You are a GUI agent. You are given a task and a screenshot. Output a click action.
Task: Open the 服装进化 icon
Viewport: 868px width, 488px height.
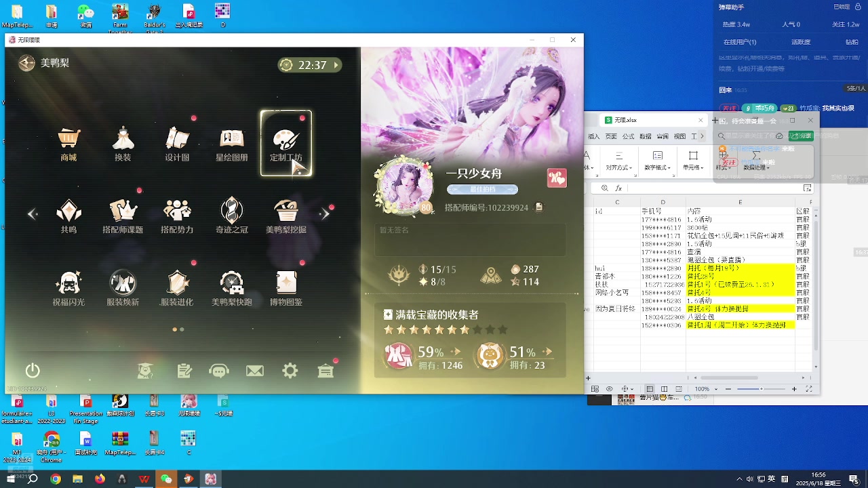tap(177, 289)
